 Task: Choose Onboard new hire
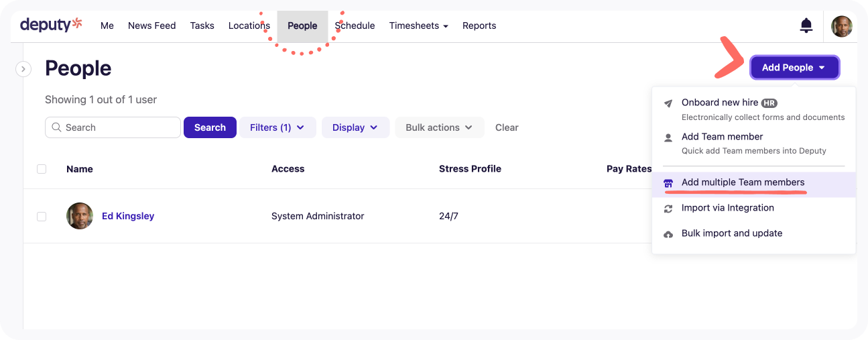[x=754, y=109]
